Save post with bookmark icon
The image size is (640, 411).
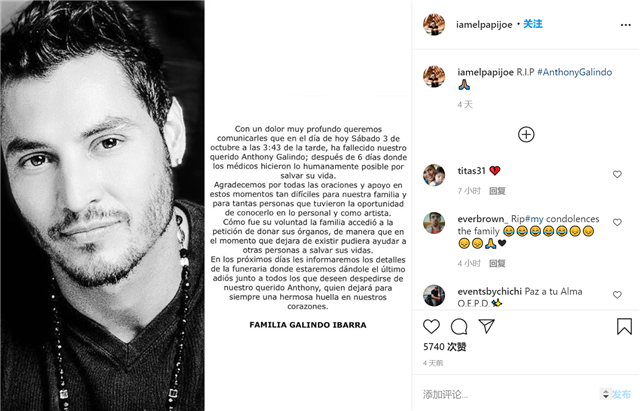[x=624, y=327]
